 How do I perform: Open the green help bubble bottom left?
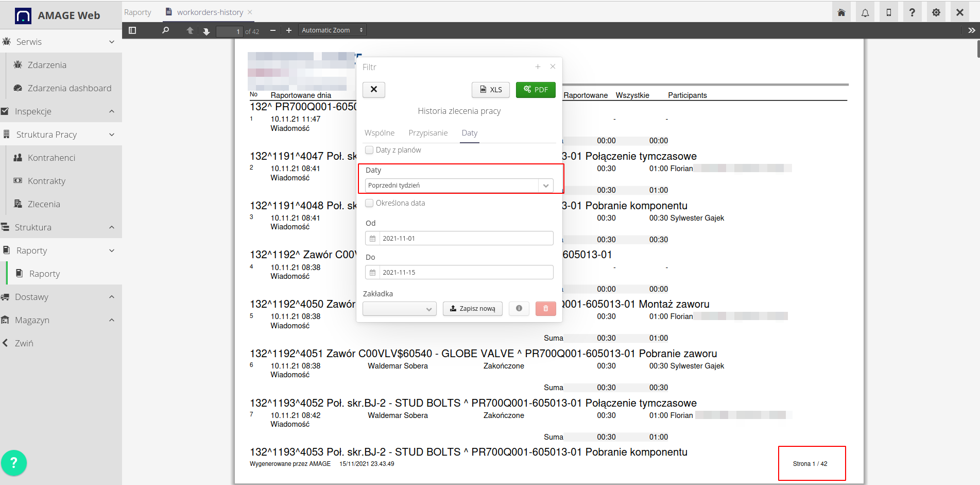pyautogui.click(x=14, y=463)
